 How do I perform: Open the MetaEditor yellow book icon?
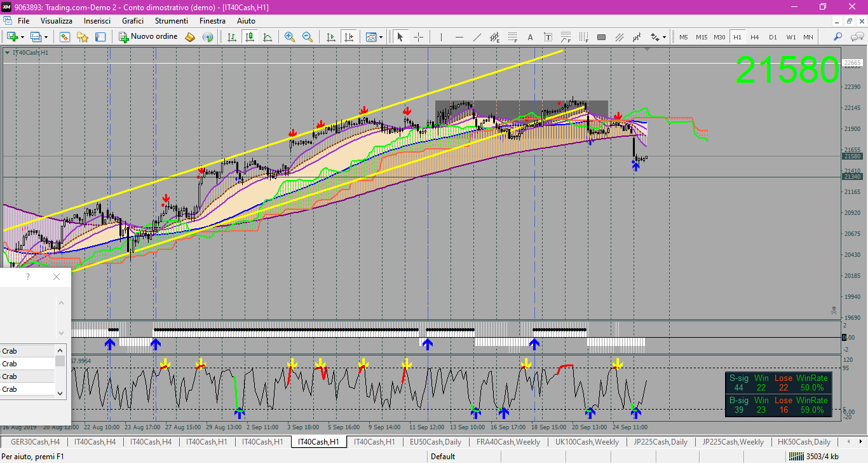pos(189,37)
